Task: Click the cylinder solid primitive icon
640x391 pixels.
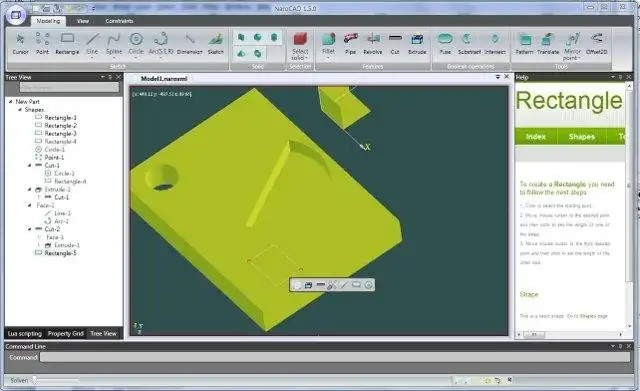Action: (x=274, y=38)
